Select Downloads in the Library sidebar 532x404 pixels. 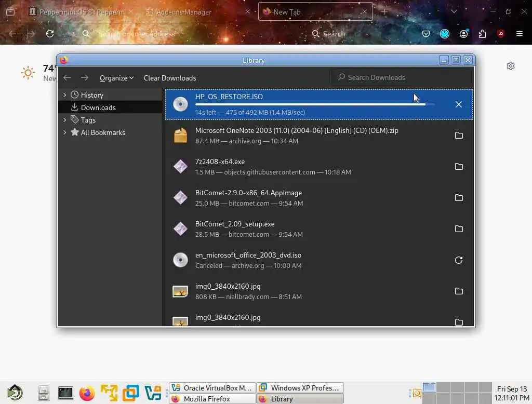pyautogui.click(x=110, y=107)
